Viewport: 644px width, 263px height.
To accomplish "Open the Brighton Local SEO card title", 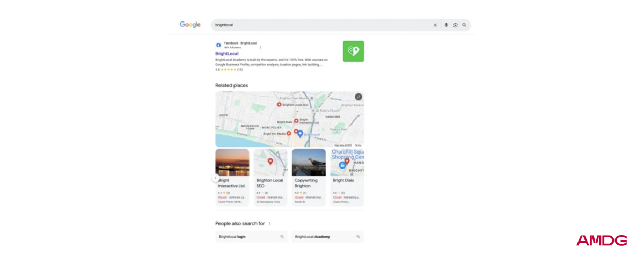I will point(269,183).
